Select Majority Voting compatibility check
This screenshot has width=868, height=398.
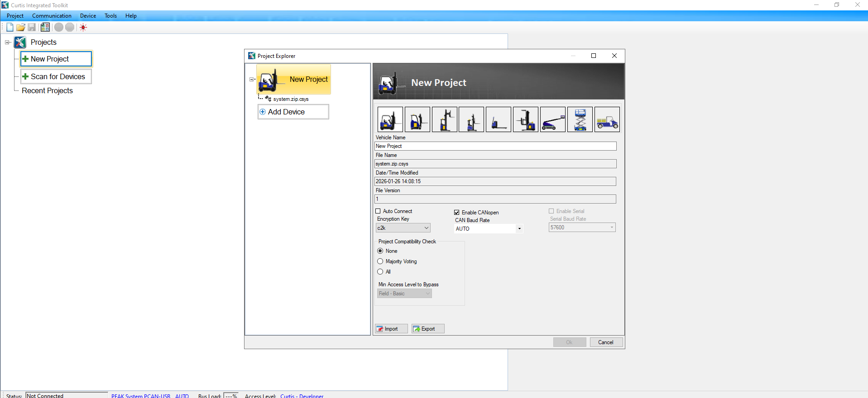(380, 261)
